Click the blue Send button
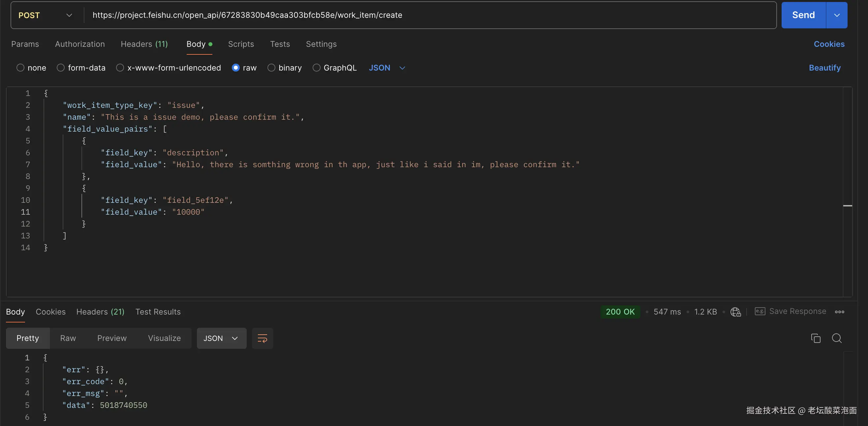The width and height of the screenshot is (868, 426). pyautogui.click(x=803, y=15)
